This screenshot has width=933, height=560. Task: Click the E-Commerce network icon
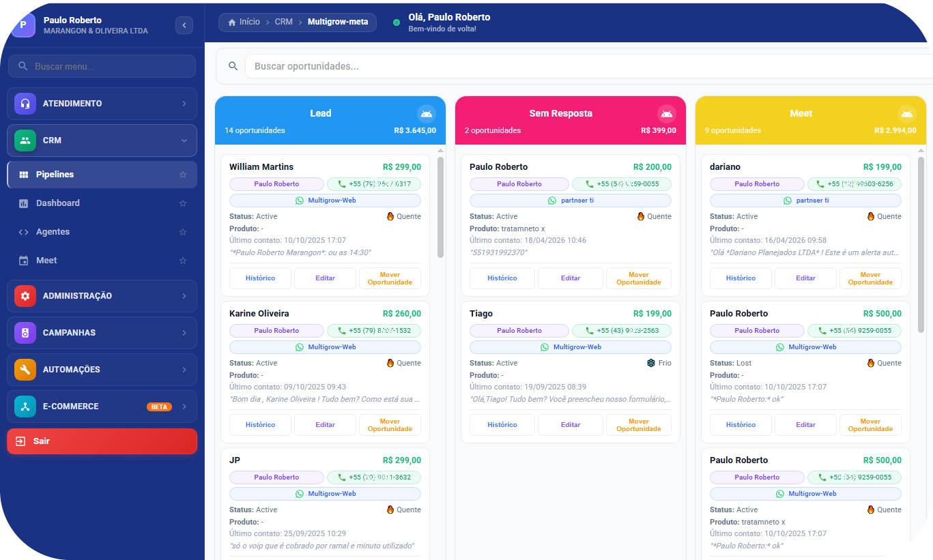click(x=25, y=407)
